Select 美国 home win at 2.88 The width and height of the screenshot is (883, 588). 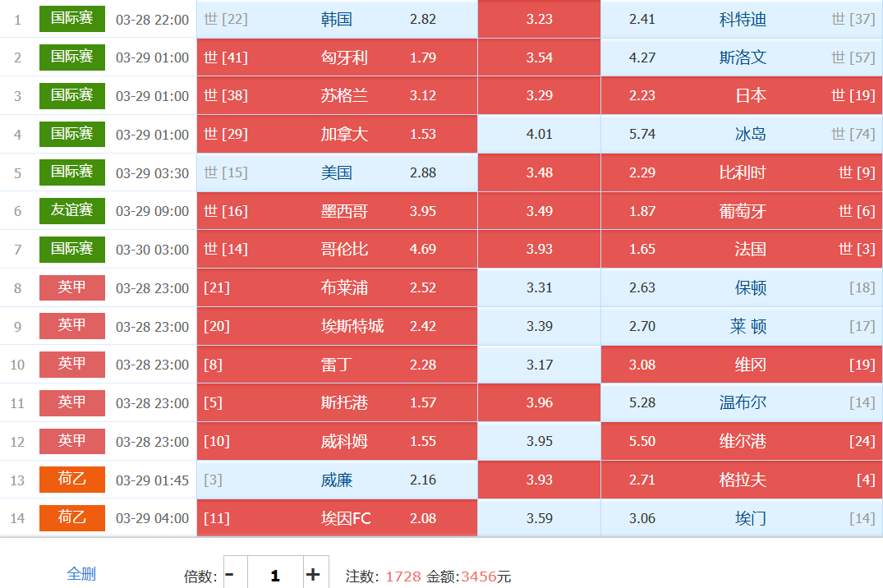tap(337, 172)
